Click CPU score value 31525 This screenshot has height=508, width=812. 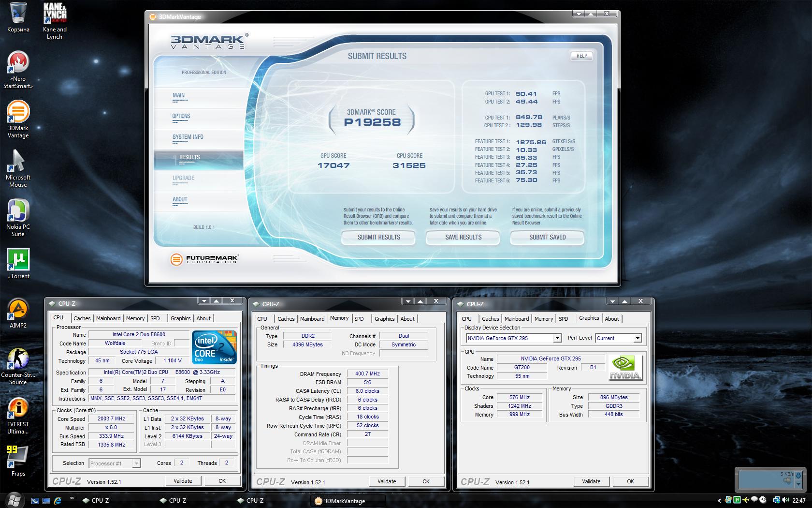[x=409, y=165]
